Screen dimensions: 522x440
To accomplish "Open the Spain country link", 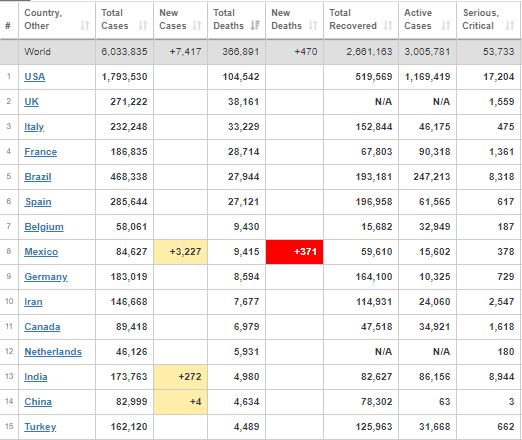I will [38, 202].
